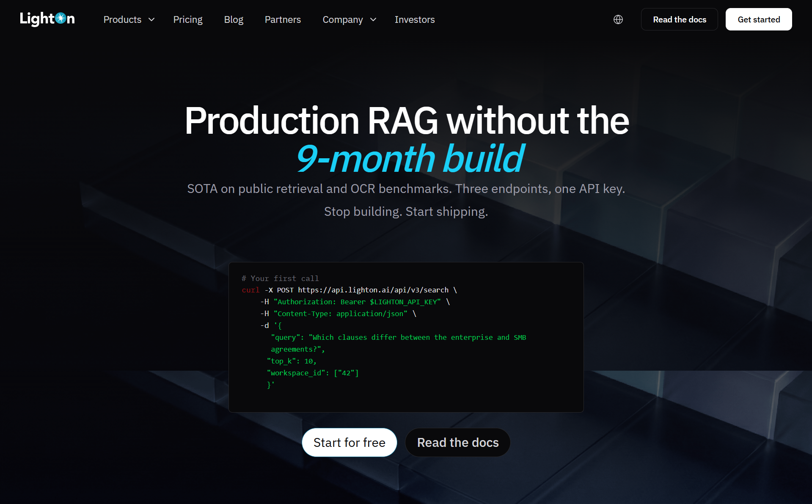Click the 'Production RAG without the' heading

click(x=407, y=121)
